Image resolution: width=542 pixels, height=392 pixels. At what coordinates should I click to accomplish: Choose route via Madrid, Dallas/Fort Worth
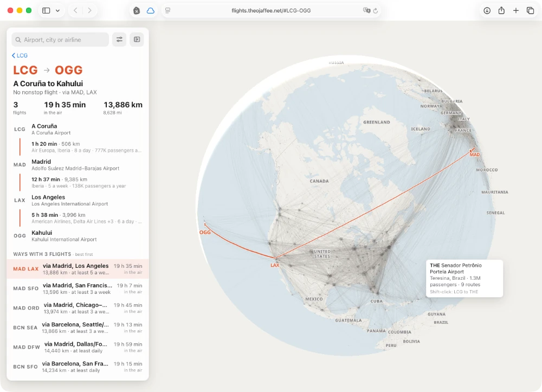(x=78, y=347)
